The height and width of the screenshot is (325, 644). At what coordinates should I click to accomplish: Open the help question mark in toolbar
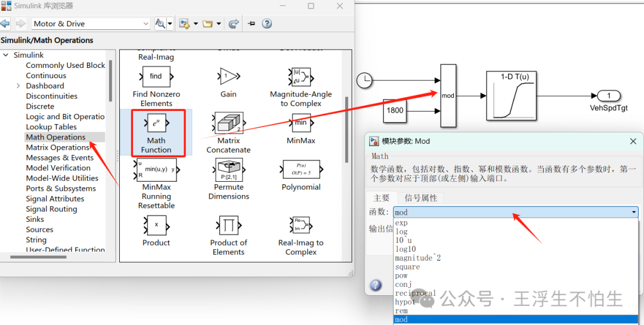(267, 23)
